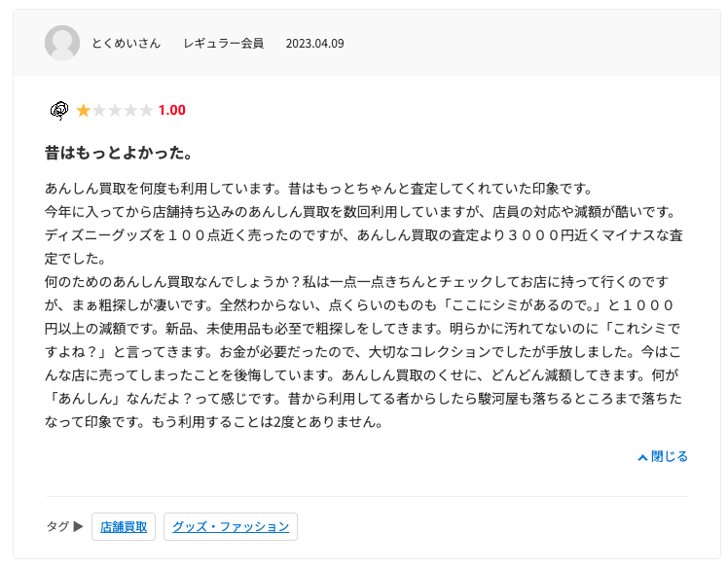This screenshot has width=728, height=567.
Task: Collapse the review using the up chevron
Action: tap(642, 457)
